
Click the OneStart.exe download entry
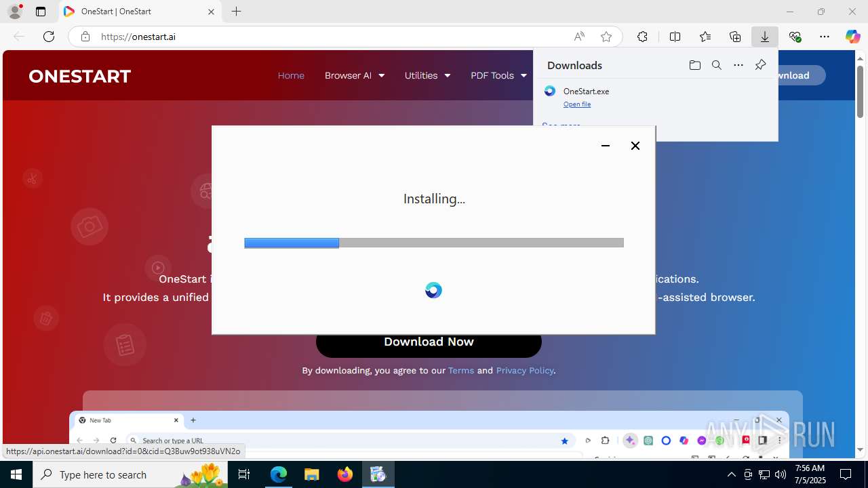pyautogui.click(x=655, y=97)
